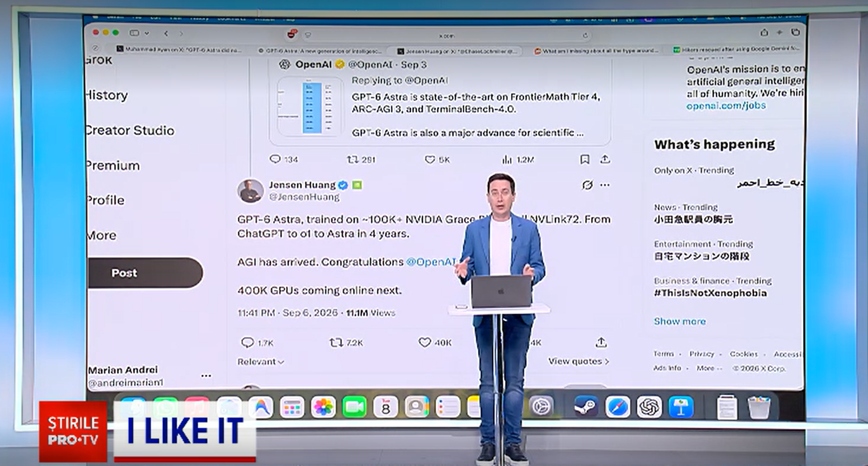
Task: Switch to Jensen Huang on X tab
Action: tap(457, 51)
